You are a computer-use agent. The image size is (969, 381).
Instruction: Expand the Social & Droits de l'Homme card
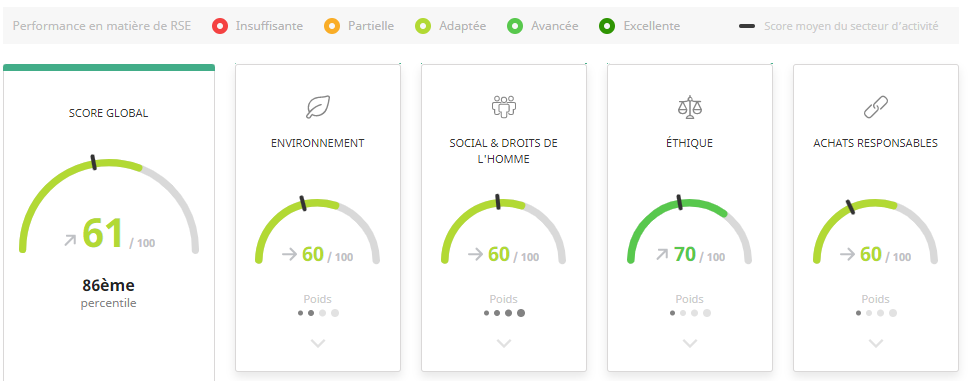pos(504,343)
